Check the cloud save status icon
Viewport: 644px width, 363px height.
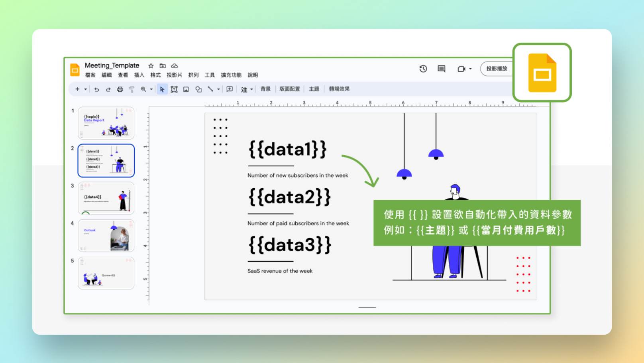coord(174,66)
